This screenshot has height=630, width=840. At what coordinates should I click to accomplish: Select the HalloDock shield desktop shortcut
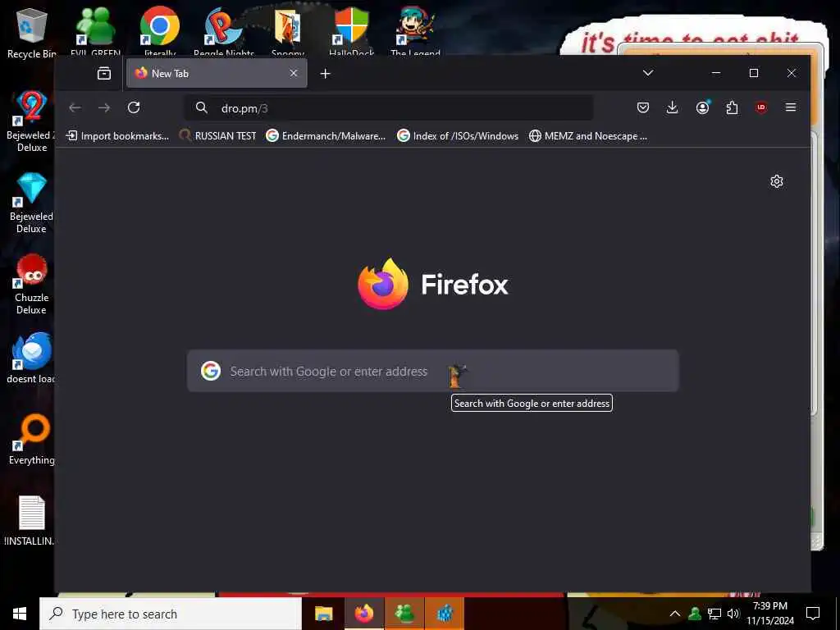point(351,32)
